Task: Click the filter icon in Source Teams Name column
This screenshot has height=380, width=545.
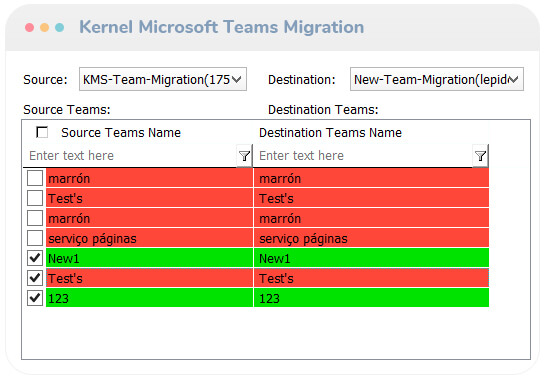Action: click(x=244, y=156)
